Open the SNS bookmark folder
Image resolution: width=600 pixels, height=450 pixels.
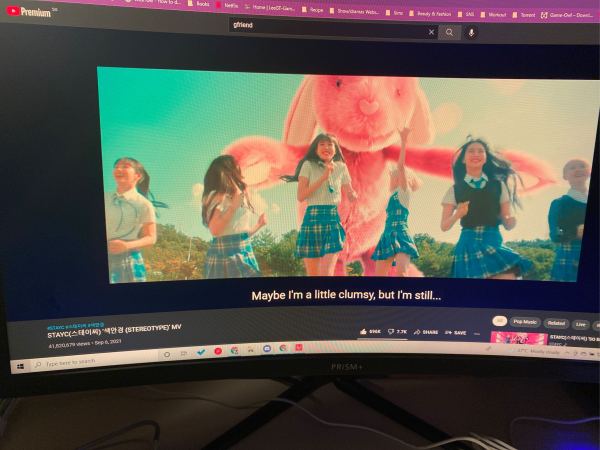pyautogui.click(x=466, y=14)
